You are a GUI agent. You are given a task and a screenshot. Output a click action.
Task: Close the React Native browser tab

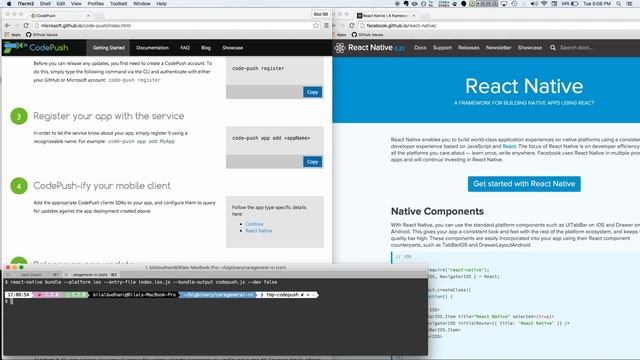pos(414,16)
